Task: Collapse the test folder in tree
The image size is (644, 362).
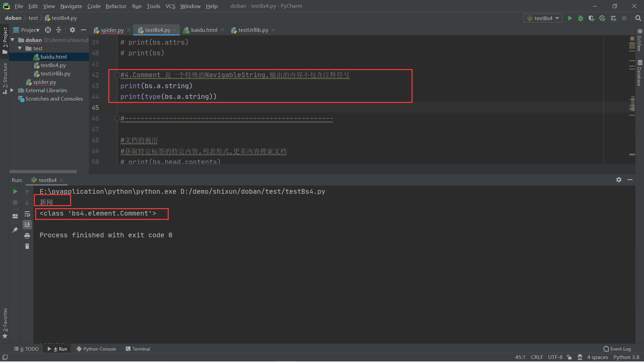Action: (20, 48)
